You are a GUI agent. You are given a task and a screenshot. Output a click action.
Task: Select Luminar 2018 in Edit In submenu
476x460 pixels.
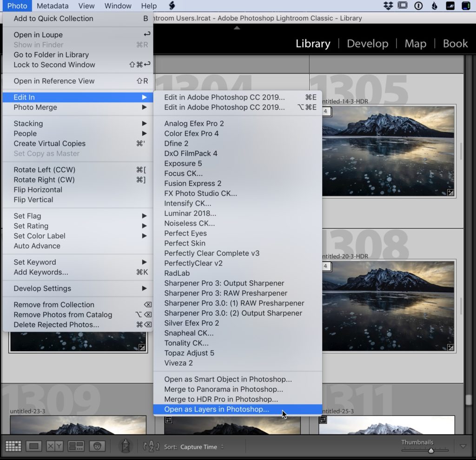click(238, 213)
